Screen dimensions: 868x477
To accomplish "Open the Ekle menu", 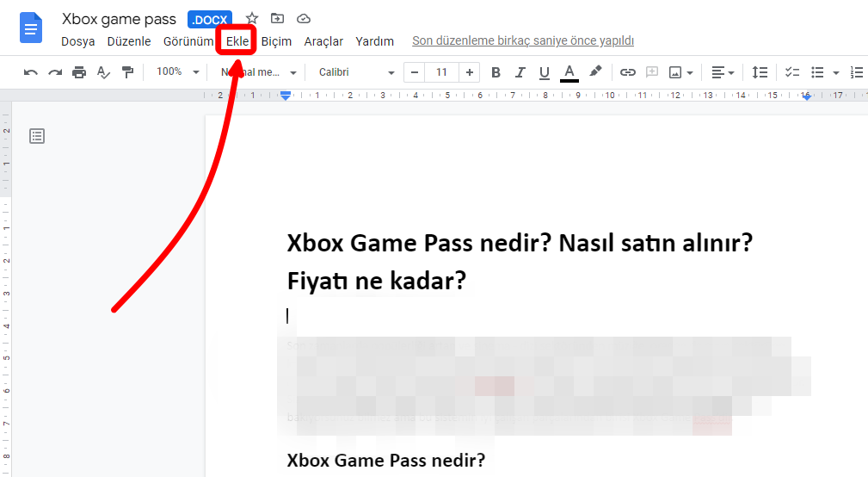I will tap(237, 41).
